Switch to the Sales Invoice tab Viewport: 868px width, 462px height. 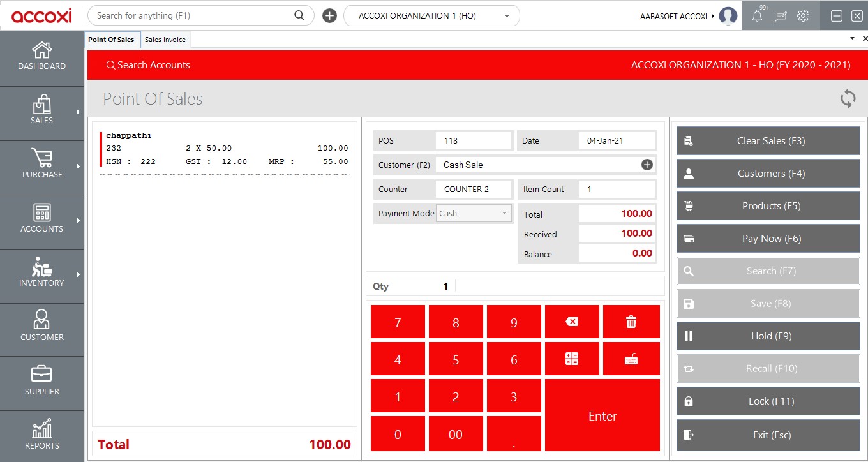[165, 40]
